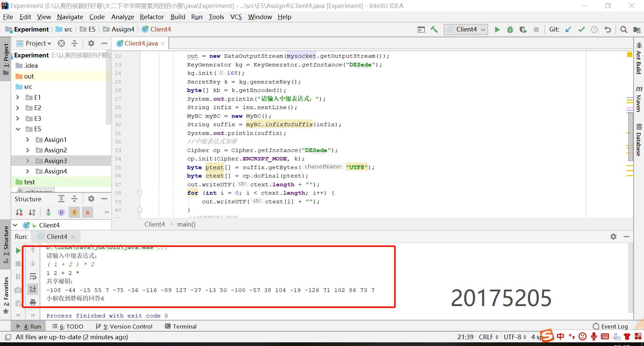Toggle show non-public members lock icon
Image resolution: width=644 pixels, height=346 pixels.
click(x=88, y=212)
